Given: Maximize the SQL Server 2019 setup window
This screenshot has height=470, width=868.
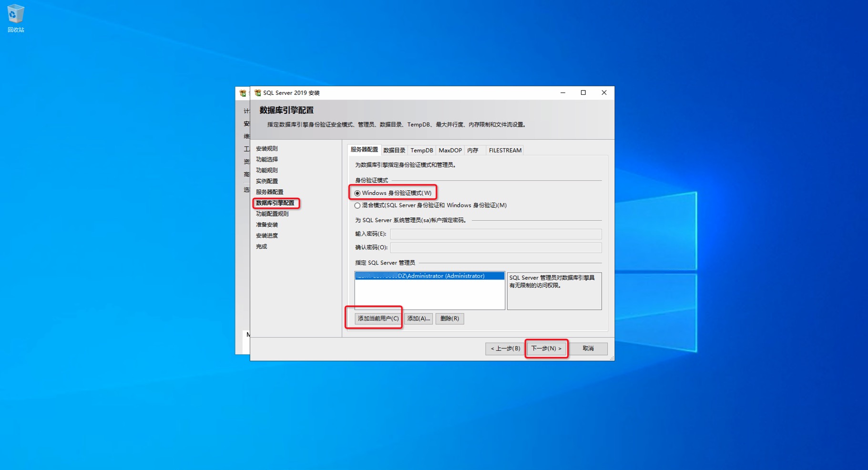Looking at the screenshot, I should (x=583, y=93).
